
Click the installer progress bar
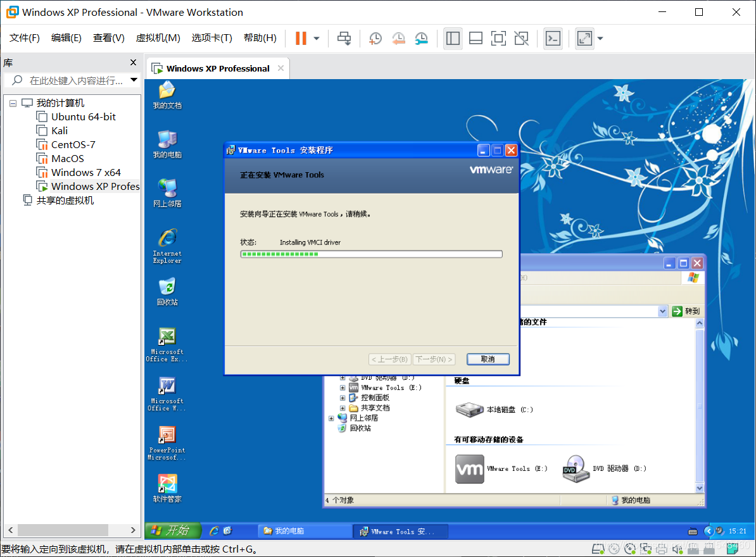pyautogui.click(x=371, y=254)
